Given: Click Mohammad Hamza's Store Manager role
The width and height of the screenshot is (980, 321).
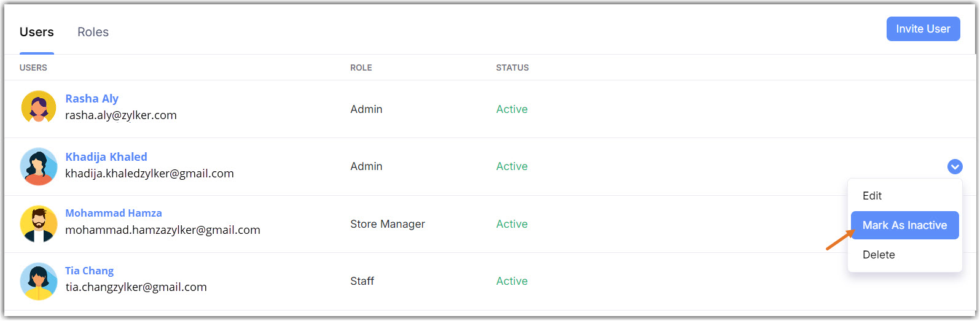Looking at the screenshot, I should (x=387, y=224).
